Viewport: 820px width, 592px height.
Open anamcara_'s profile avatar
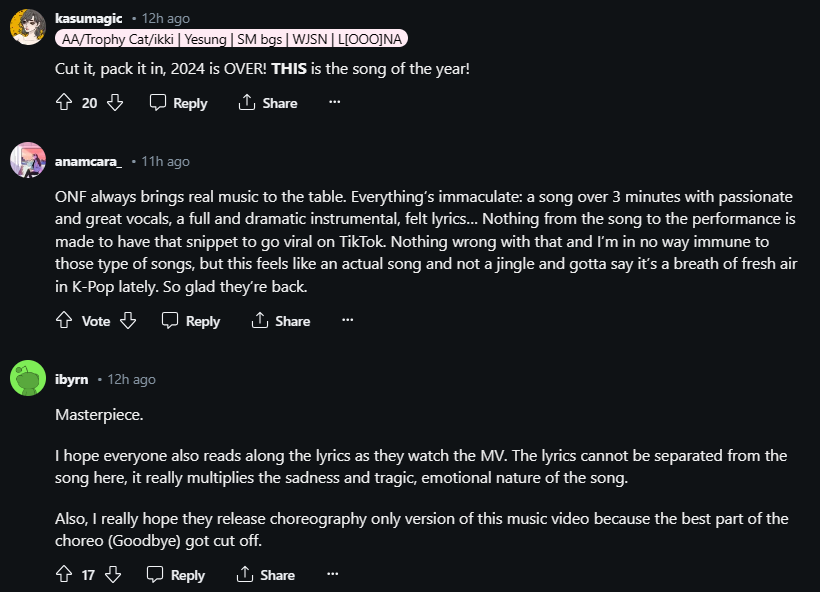click(x=27, y=160)
